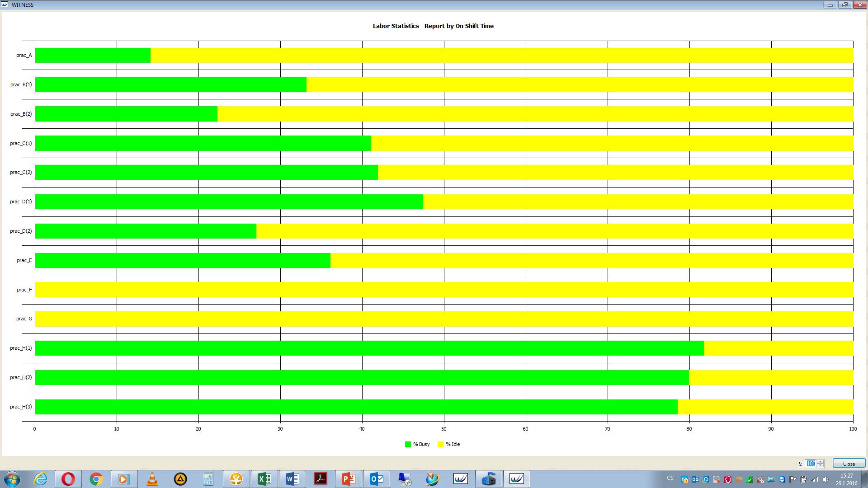868x488 pixels.
Task: Click the prac_H(2) row label
Action: coord(21,377)
